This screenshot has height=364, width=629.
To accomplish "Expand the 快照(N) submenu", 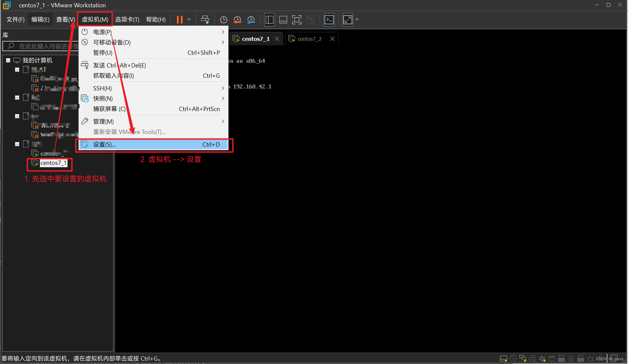I will (153, 98).
